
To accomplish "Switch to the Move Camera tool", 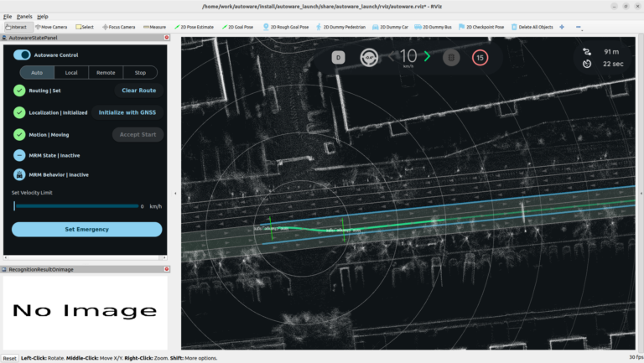I will (52, 27).
